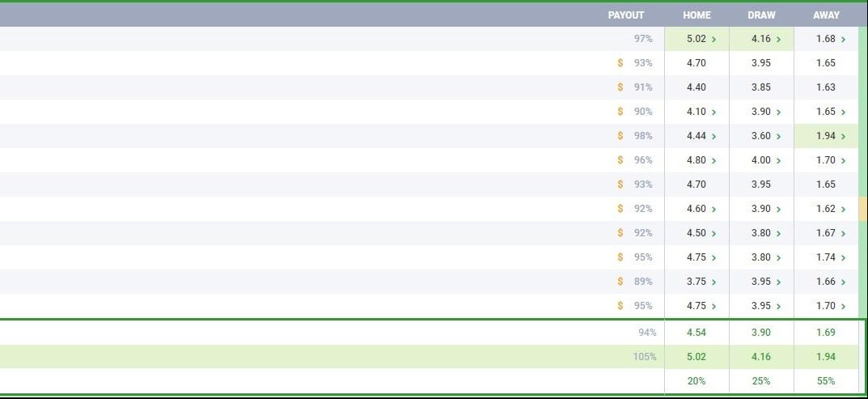The image size is (868, 399).
Task: Click the average home odds value 4.54
Action: [x=697, y=332]
